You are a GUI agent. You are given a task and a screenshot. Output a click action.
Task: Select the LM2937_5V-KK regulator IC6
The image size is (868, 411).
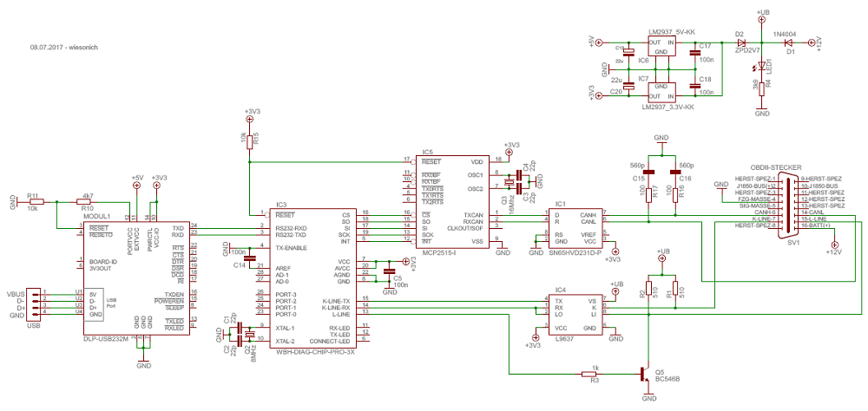pos(662,47)
